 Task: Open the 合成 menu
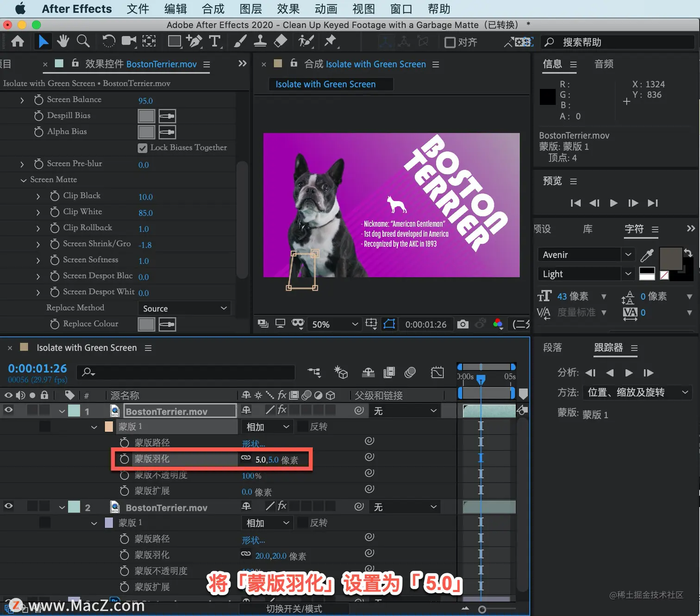[x=213, y=9]
